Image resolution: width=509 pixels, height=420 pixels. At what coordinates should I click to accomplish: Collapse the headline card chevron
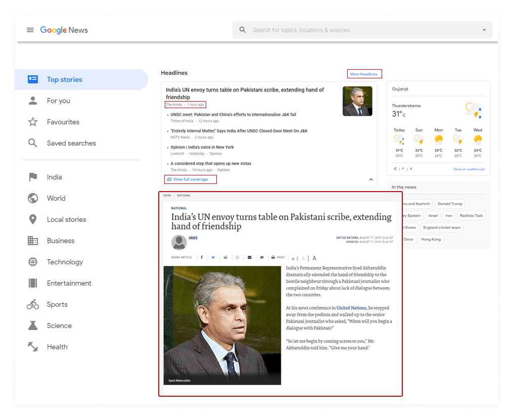click(371, 179)
